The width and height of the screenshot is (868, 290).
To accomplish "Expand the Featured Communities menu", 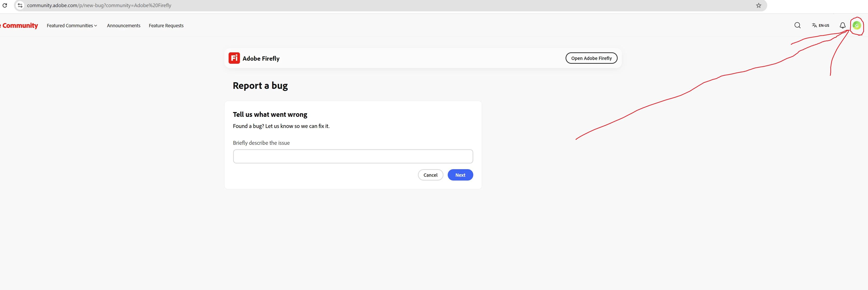I will click(70, 26).
